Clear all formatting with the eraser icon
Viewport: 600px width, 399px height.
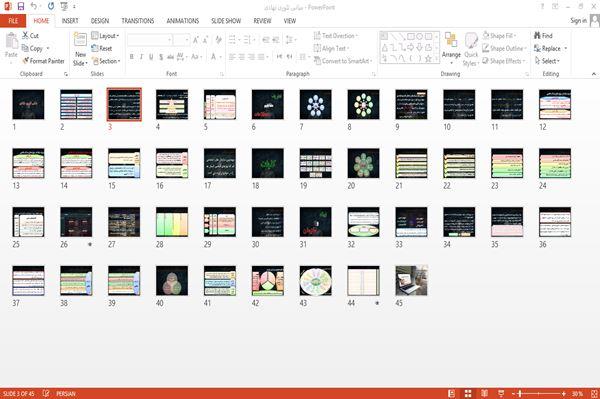tap(218, 40)
